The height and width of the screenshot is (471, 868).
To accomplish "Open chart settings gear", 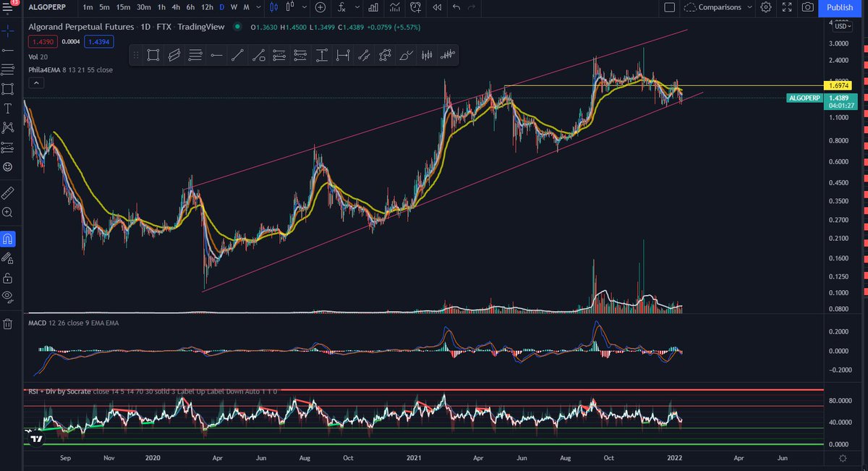I will [767, 7].
